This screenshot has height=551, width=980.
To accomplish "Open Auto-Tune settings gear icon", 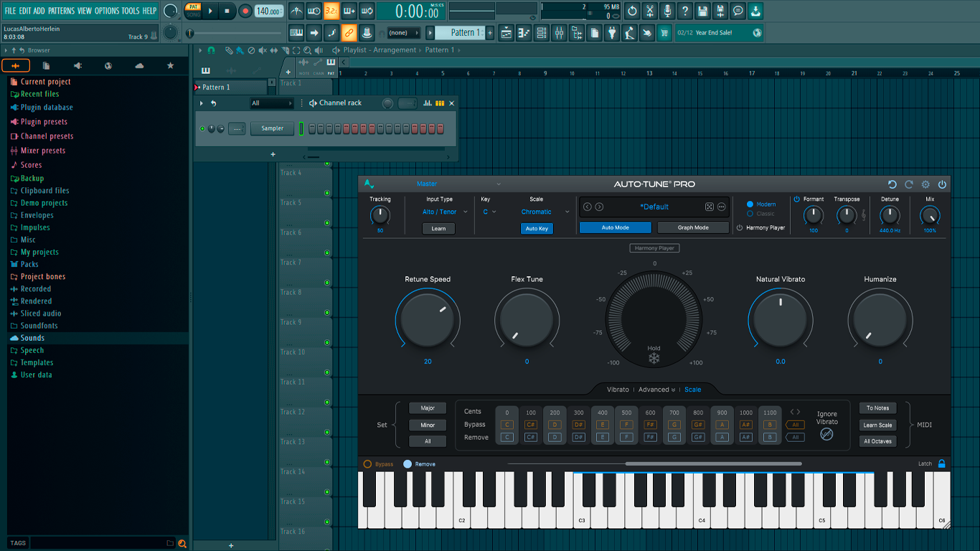I will pos(925,184).
